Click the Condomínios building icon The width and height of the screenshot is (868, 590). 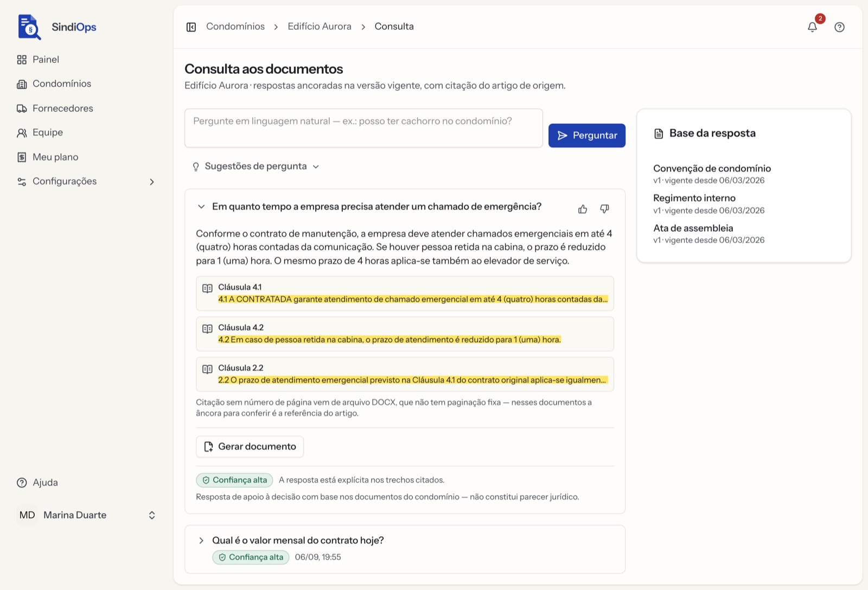click(22, 84)
